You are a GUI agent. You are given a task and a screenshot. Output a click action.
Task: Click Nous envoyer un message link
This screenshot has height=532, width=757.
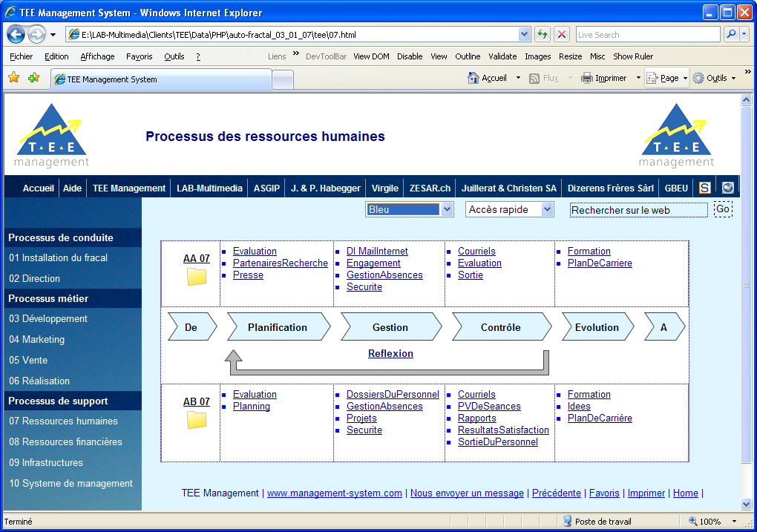click(467, 493)
